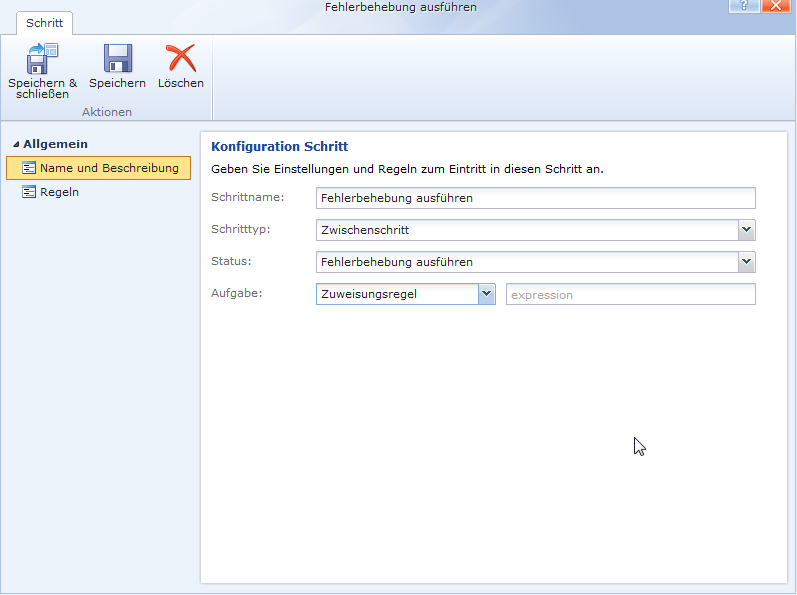Click the Aktionen group label
Viewport: 797px width, 595px height.
point(107,112)
